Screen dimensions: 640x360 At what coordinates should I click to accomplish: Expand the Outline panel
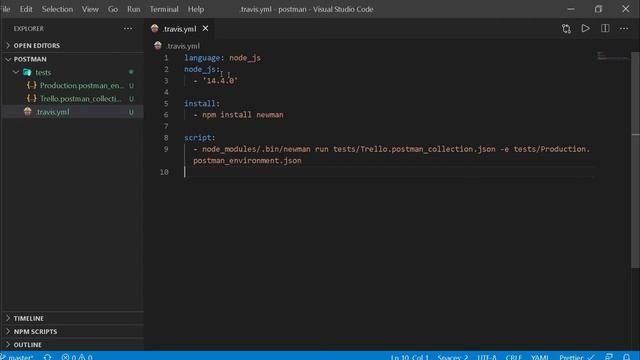73,344
